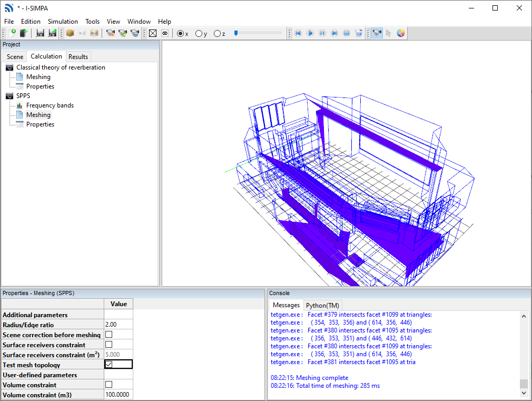Create a new project
Screen dimensions: 532x401
[12, 33]
